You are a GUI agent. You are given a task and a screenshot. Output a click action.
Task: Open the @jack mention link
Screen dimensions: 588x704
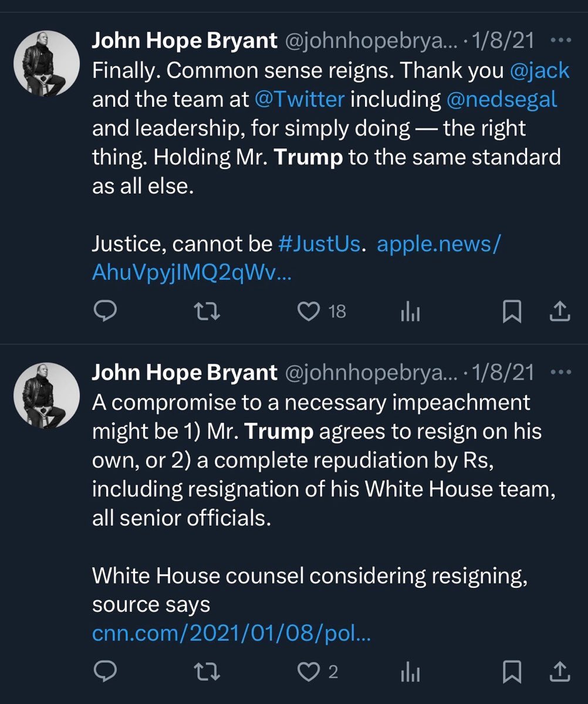[x=540, y=70]
